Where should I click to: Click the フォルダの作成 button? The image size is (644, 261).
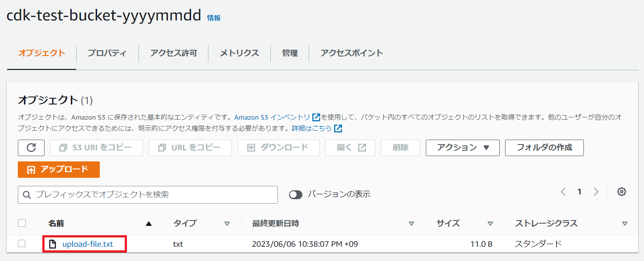[544, 148]
